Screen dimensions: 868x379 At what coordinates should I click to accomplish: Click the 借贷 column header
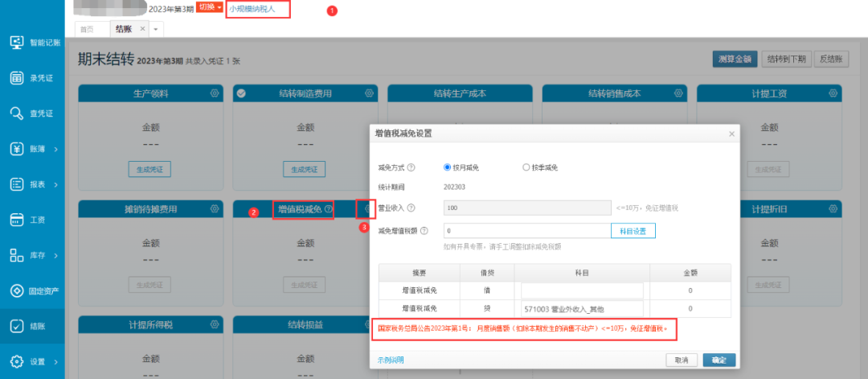487,273
